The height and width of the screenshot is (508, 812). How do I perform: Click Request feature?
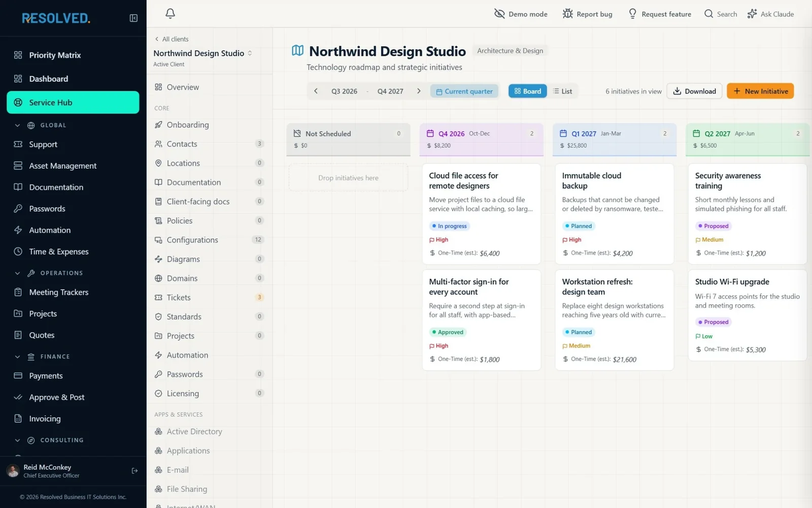click(x=659, y=14)
